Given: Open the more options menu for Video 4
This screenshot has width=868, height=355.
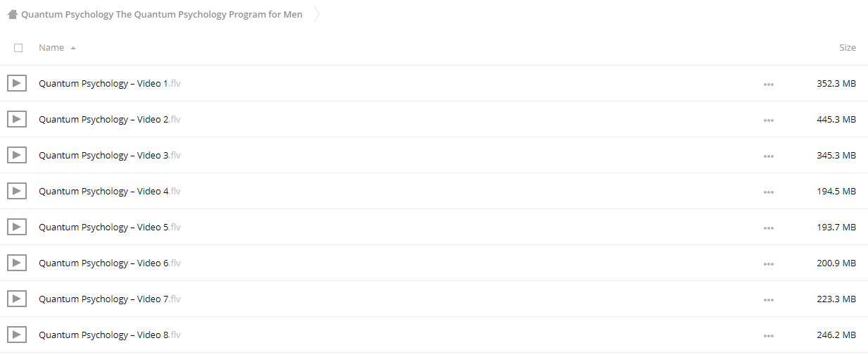Looking at the screenshot, I should tap(768, 192).
